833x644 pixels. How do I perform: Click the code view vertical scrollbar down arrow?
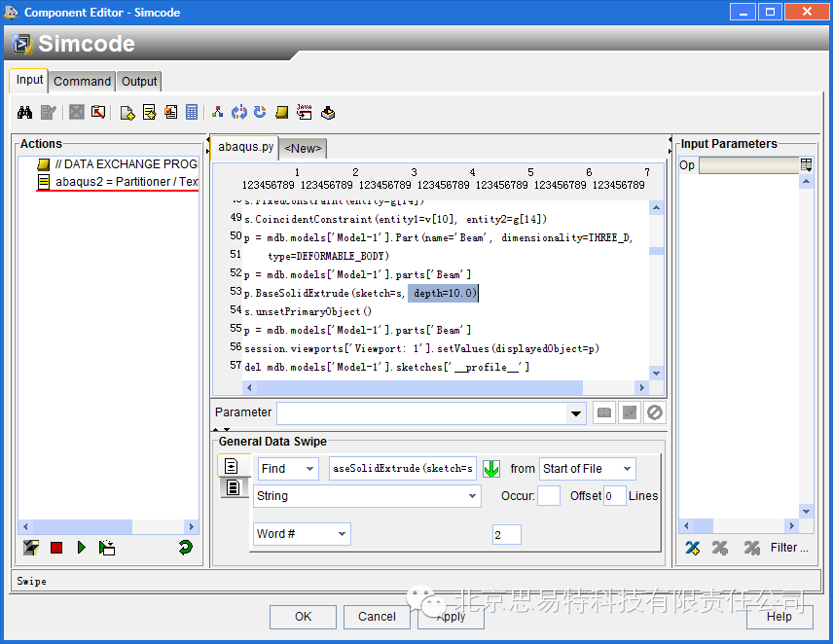point(657,374)
